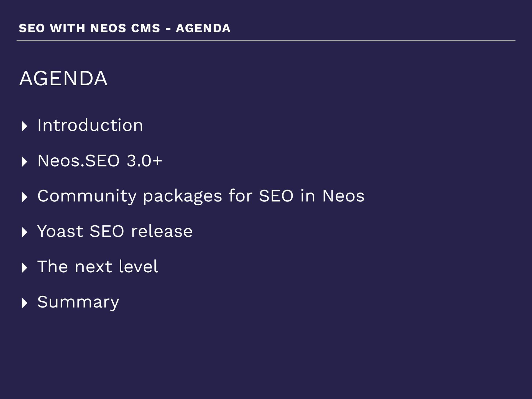
Task: Select the Introduction agenda item
Action: (90, 125)
